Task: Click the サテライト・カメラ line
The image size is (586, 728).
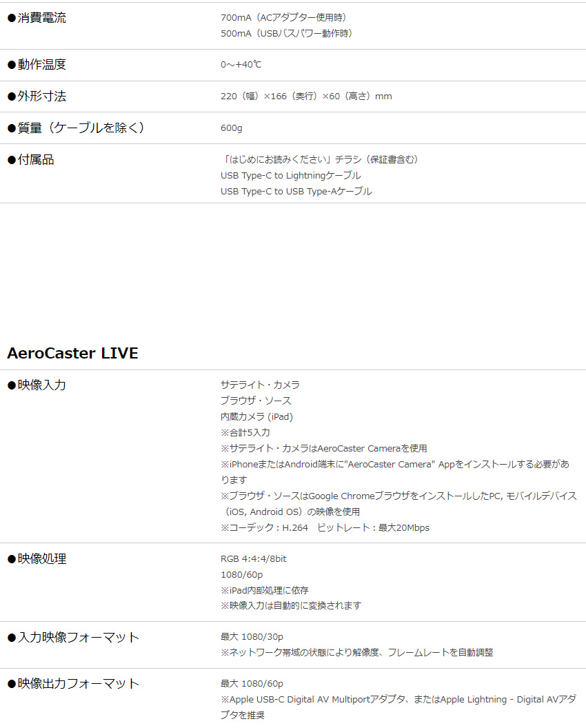Action: coord(260,385)
